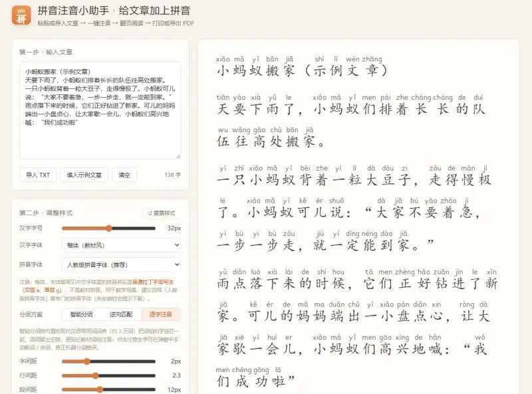Click the character 粒 in the preview
This screenshot has width=532, height=394.
click(x=354, y=180)
